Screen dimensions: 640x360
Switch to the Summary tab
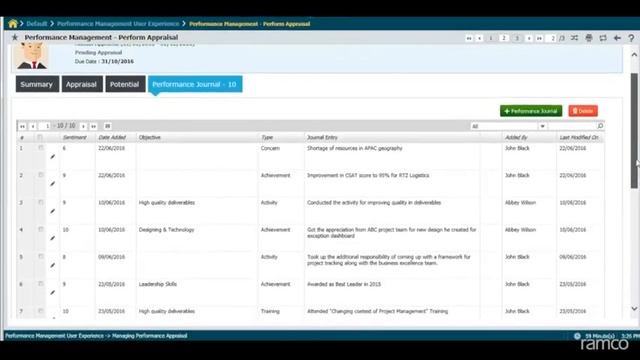tap(37, 84)
